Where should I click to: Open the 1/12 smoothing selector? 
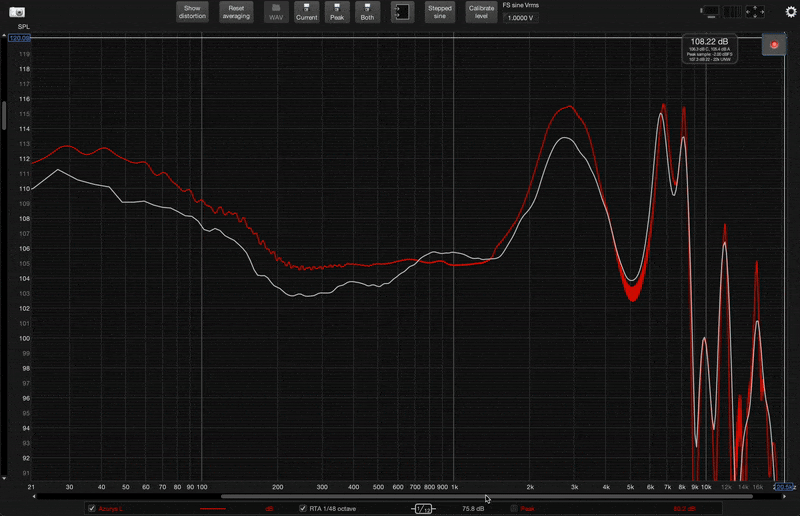tap(422, 508)
